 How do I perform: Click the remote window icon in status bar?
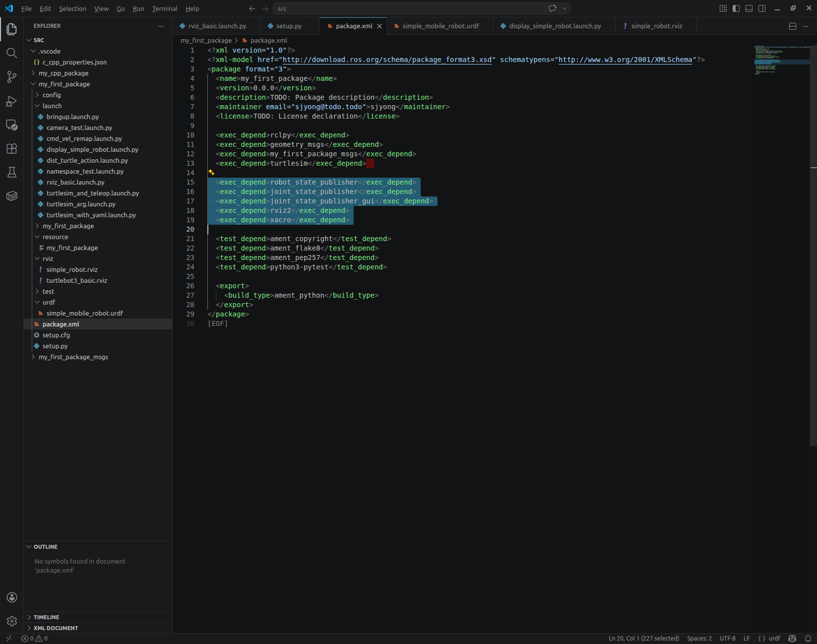8,639
